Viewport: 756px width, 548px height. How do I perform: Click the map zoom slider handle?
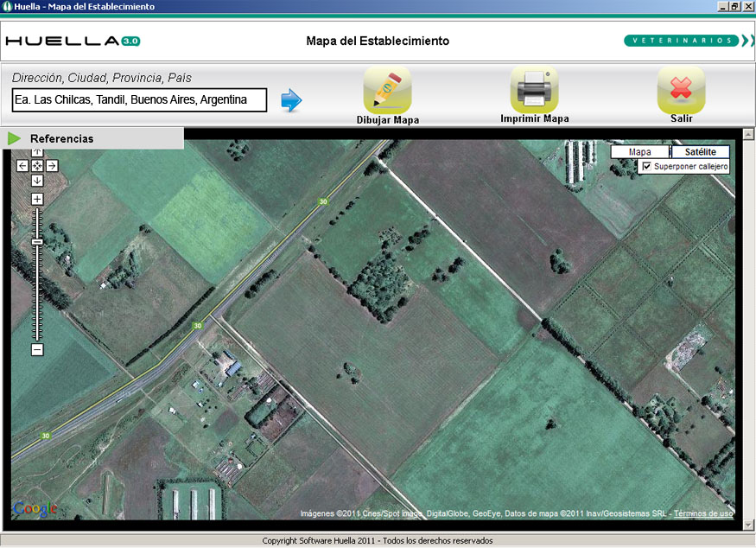[37, 242]
